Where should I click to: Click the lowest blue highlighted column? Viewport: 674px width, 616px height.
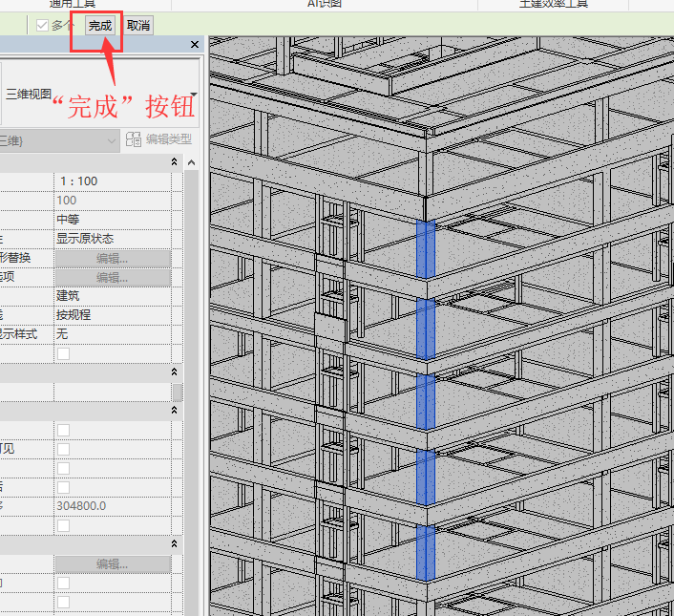(x=426, y=553)
